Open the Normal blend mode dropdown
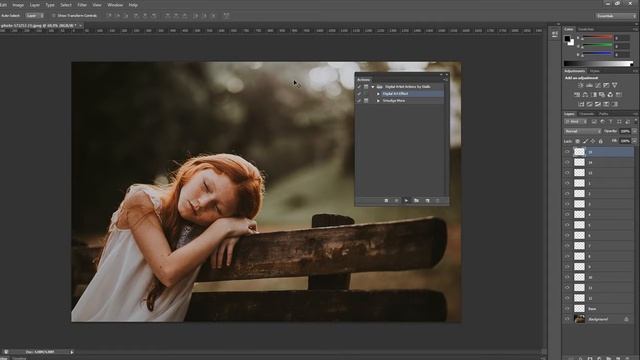 coord(582,131)
